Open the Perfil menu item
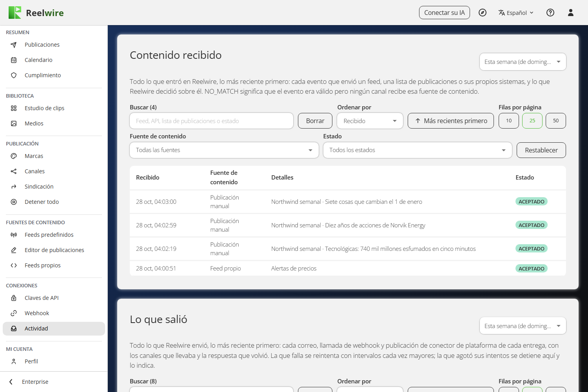Image resolution: width=588 pixels, height=392 pixels. coord(54,361)
